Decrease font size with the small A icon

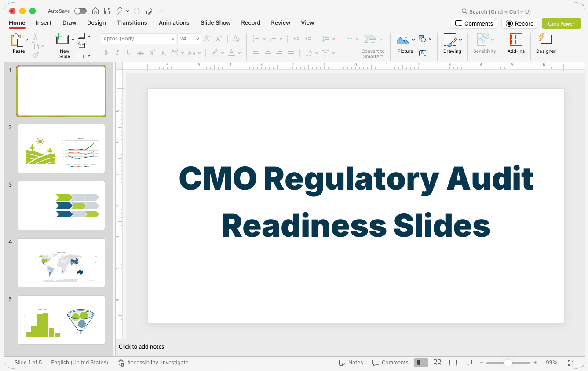(x=219, y=39)
